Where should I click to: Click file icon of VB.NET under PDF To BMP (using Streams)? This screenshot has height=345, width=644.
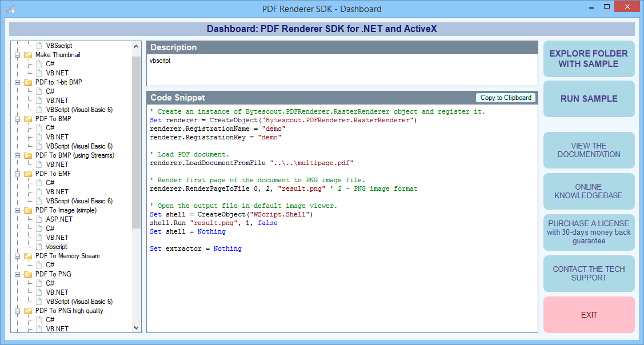click(39, 165)
